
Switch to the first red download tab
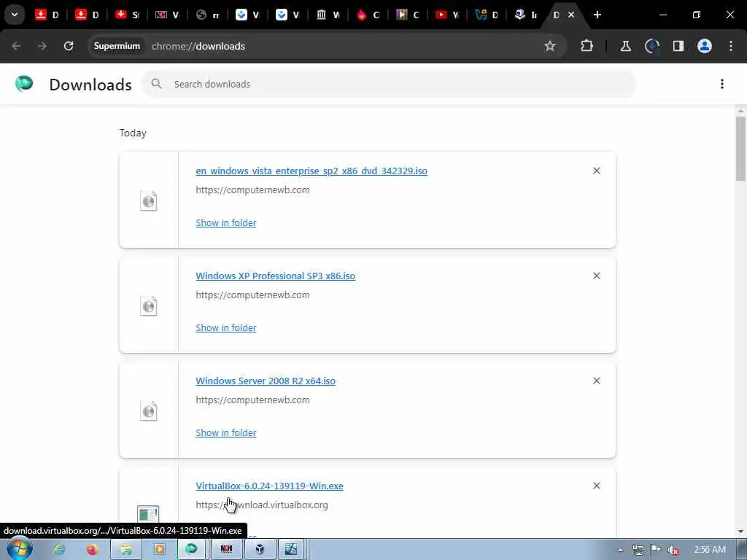click(x=47, y=15)
